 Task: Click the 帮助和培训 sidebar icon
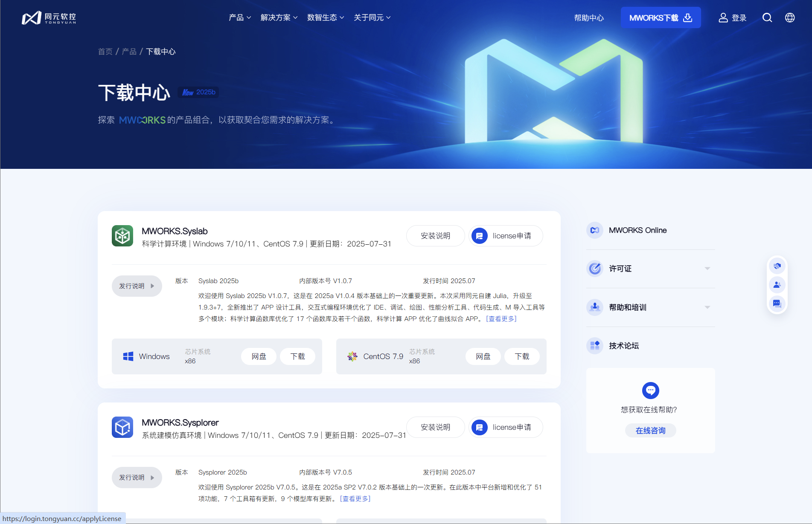(595, 307)
